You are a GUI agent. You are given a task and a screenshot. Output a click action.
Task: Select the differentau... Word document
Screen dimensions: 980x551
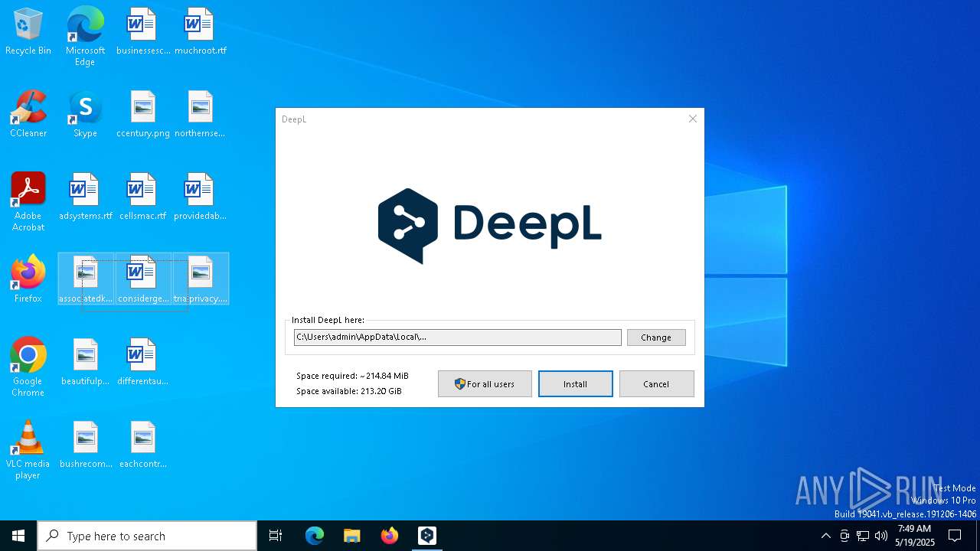pyautogui.click(x=143, y=363)
